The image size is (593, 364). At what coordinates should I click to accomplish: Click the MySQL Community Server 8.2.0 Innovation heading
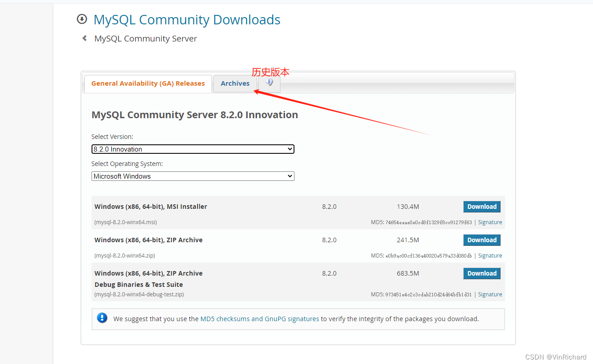pyautogui.click(x=195, y=115)
